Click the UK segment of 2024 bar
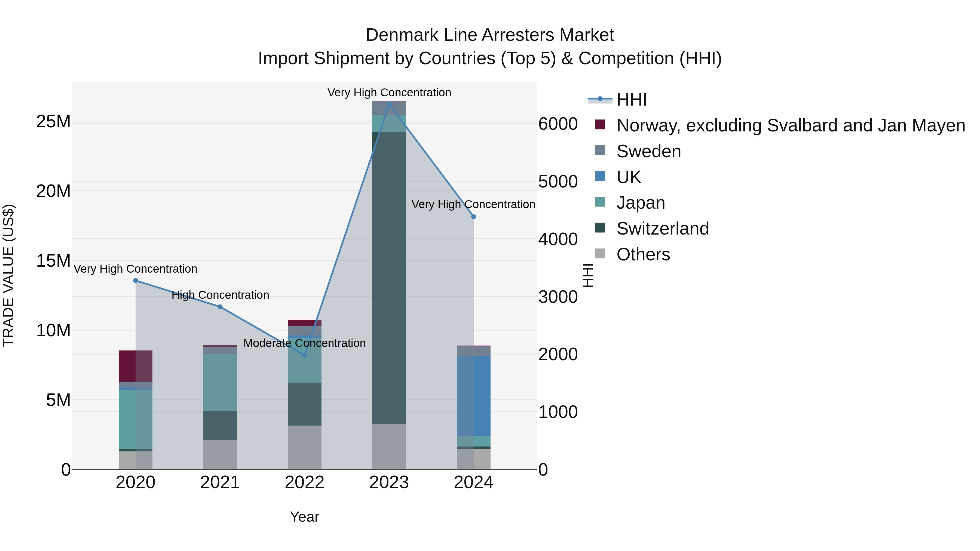The width and height of the screenshot is (980, 551). point(474,396)
